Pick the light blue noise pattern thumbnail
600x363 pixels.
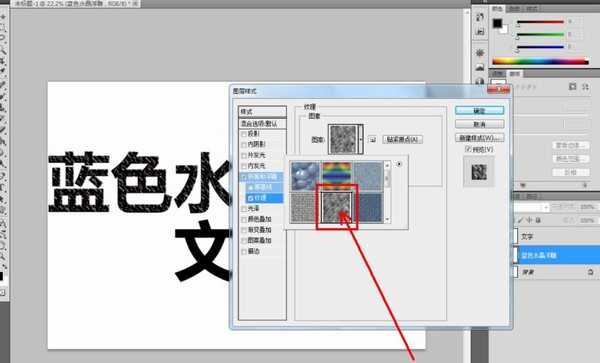(368, 176)
